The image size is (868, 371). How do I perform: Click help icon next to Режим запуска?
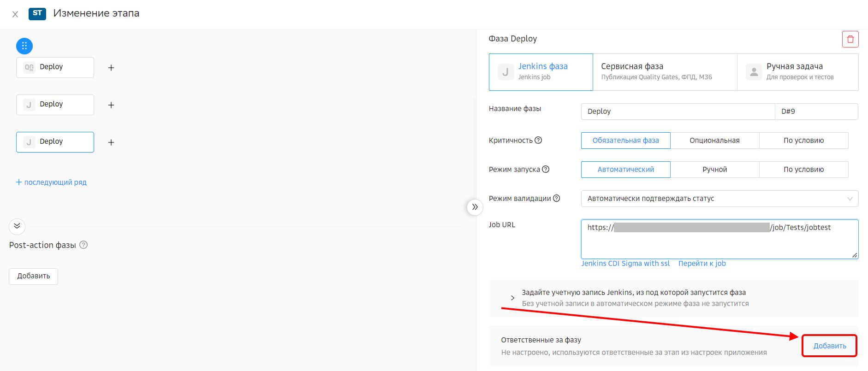(546, 169)
